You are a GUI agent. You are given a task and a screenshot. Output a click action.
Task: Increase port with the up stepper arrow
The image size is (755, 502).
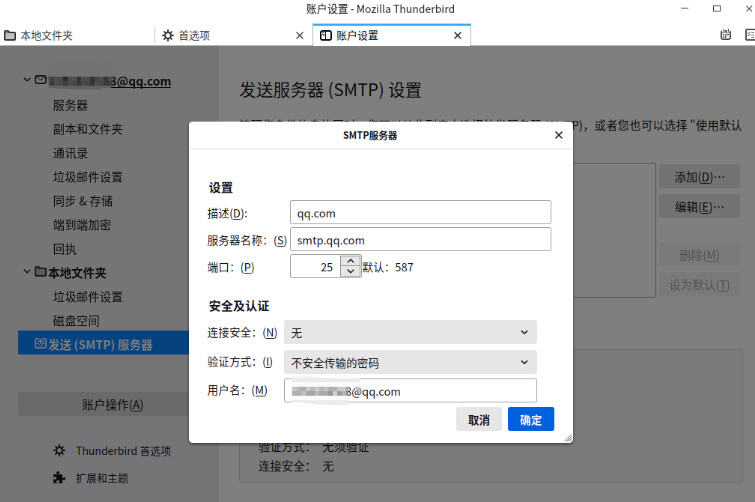pyautogui.click(x=351, y=261)
